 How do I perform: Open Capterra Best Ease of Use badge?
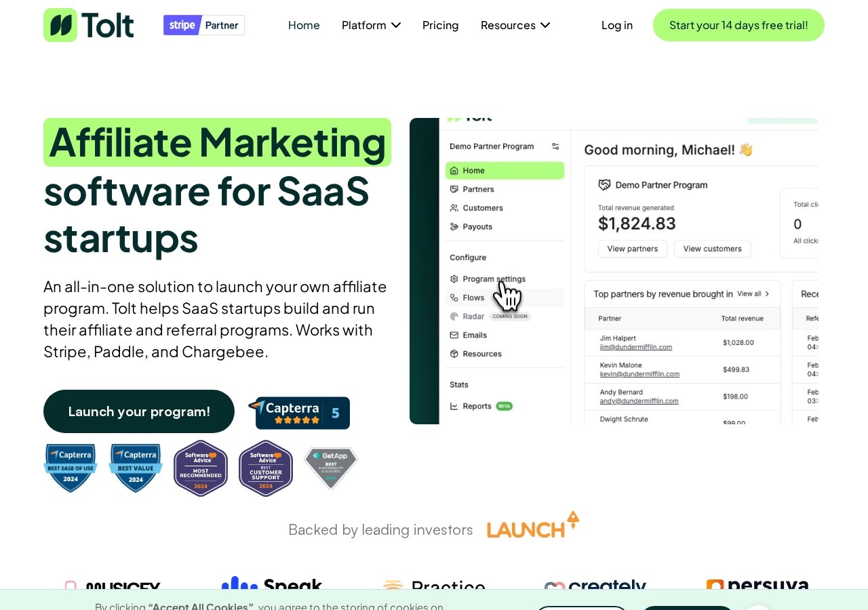71,468
